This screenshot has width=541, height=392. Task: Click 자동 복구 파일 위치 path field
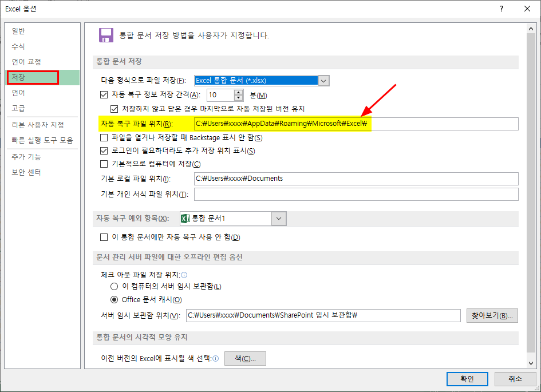[356, 124]
